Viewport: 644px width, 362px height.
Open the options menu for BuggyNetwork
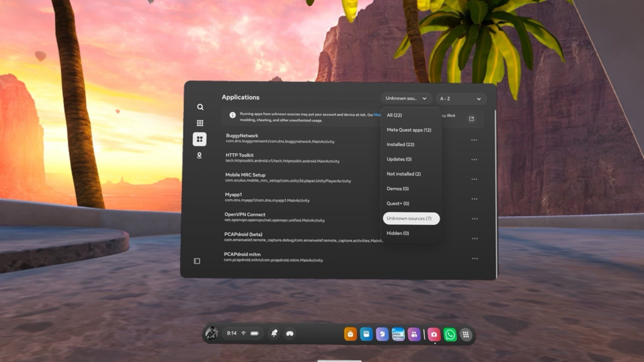[x=474, y=140]
